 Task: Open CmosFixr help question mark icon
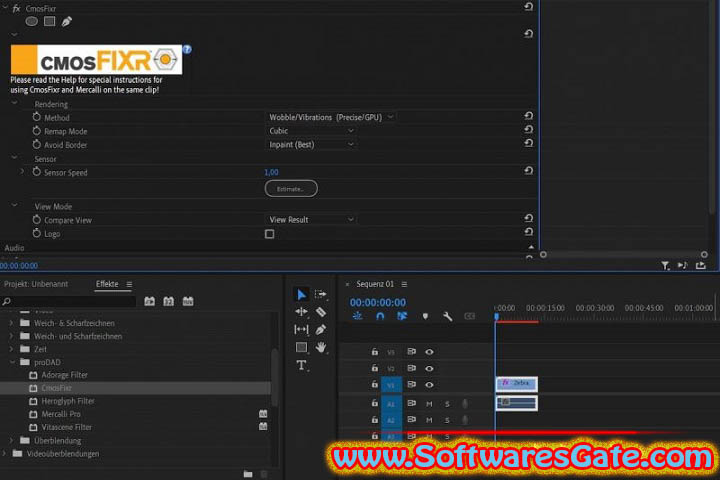(187, 49)
